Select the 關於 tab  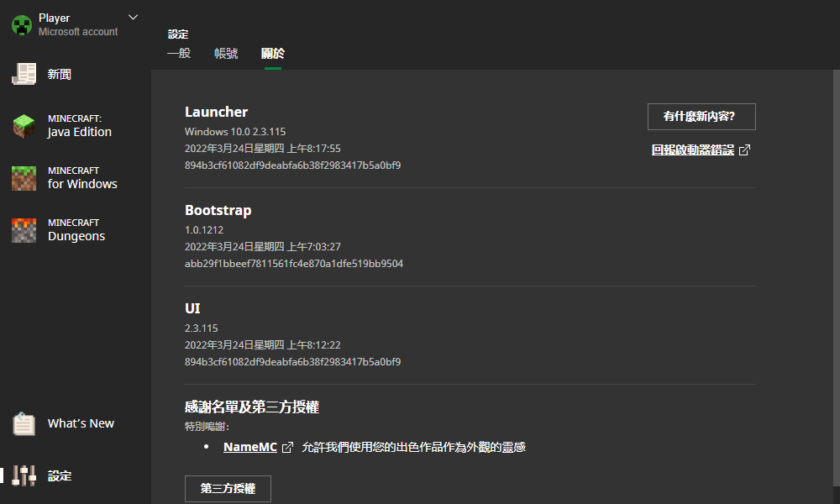tap(273, 53)
